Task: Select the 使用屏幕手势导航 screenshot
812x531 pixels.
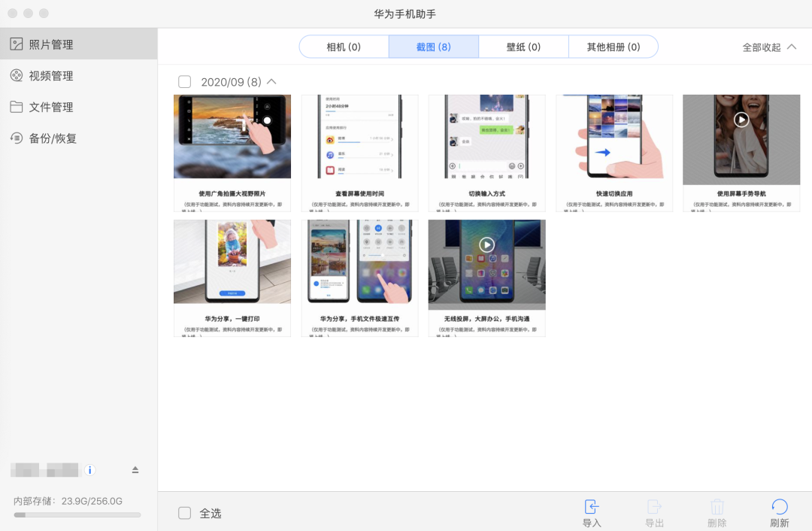Action: tap(741, 153)
